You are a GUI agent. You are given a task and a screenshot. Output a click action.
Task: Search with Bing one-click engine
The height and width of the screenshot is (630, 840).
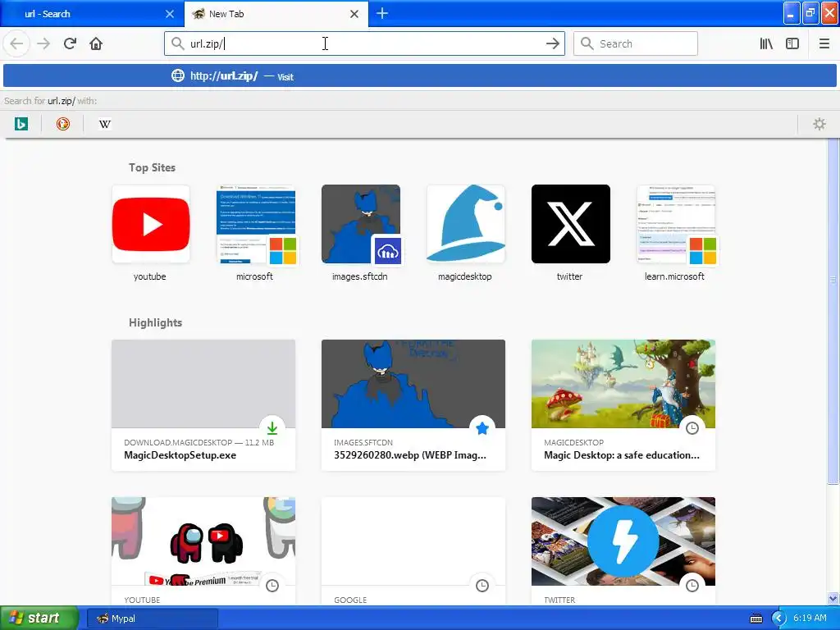(x=21, y=125)
